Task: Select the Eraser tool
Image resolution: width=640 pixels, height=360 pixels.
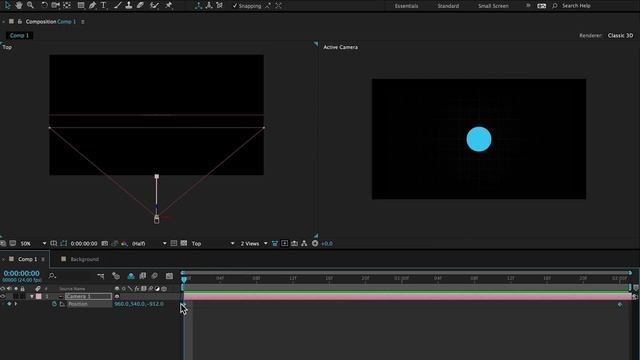Action: [x=140, y=5]
